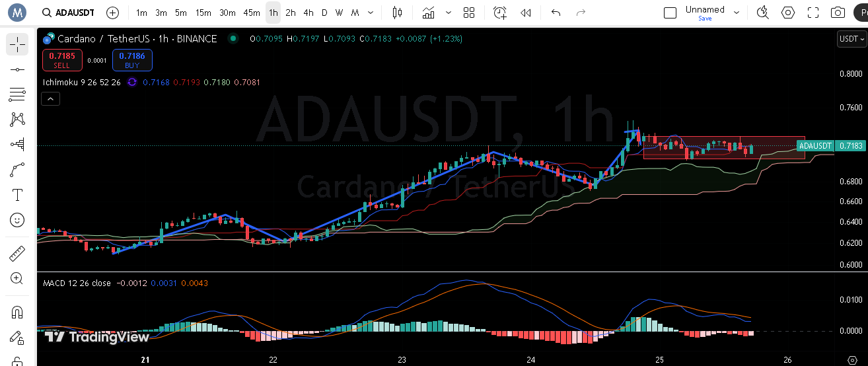Click the 0.7185 SELL button
This screenshot has height=366, width=868.
coord(62,60)
